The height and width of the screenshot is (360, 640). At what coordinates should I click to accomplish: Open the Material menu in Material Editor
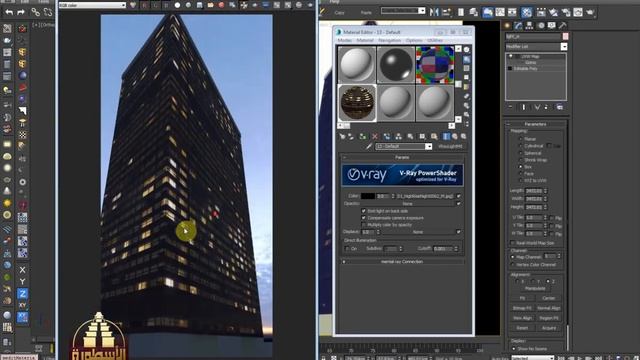point(365,40)
